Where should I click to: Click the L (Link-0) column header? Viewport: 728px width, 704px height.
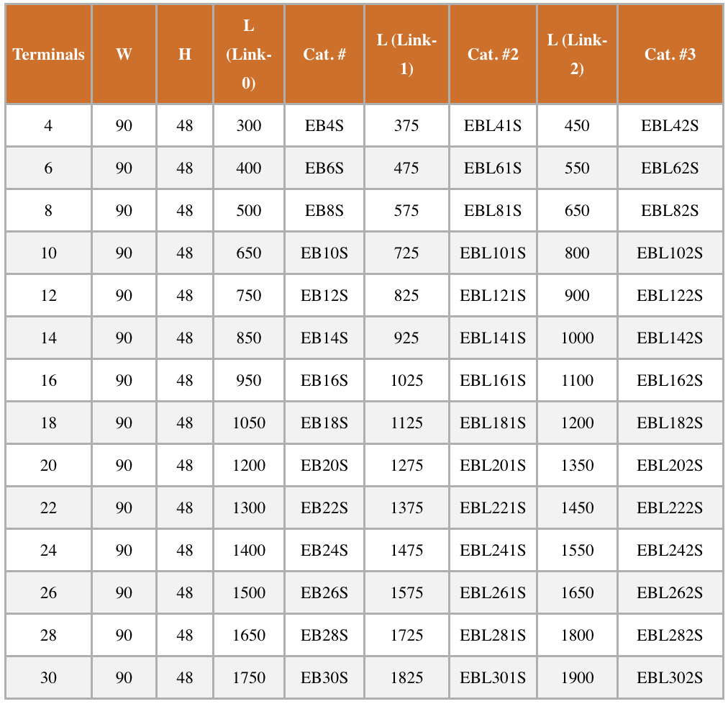pos(249,55)
